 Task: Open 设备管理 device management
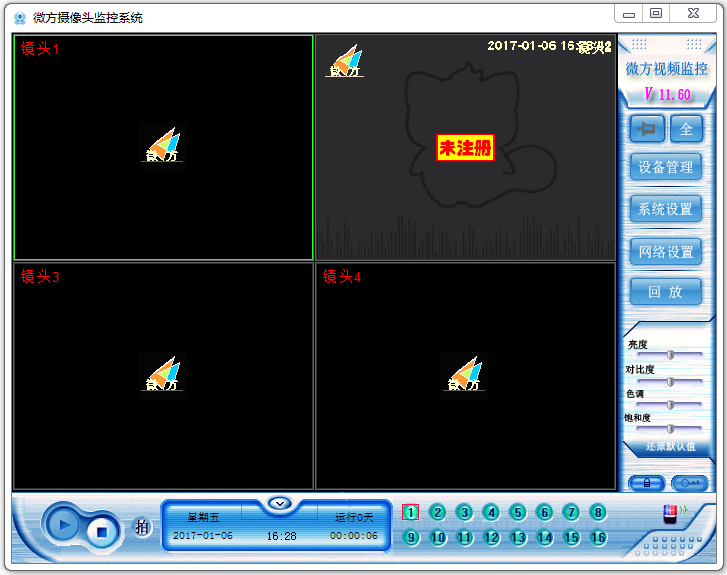coord(666,166)
